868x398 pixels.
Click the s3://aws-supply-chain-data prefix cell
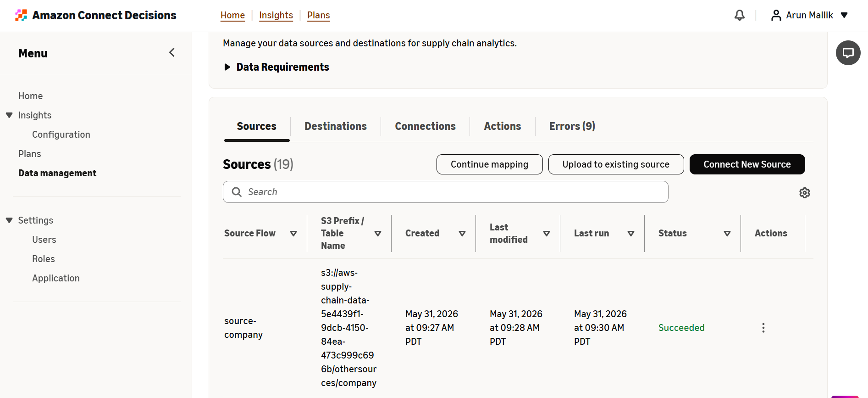(349, 328)
